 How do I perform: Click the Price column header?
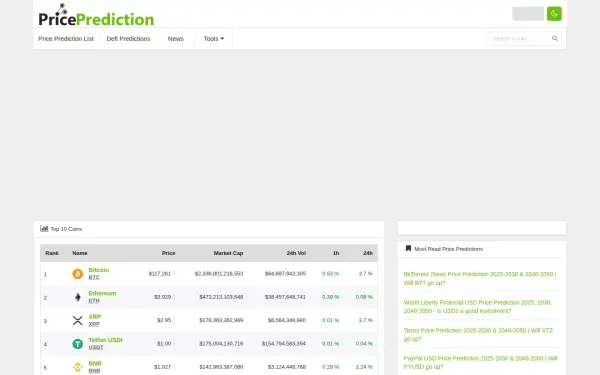click(x=168, y=253)
